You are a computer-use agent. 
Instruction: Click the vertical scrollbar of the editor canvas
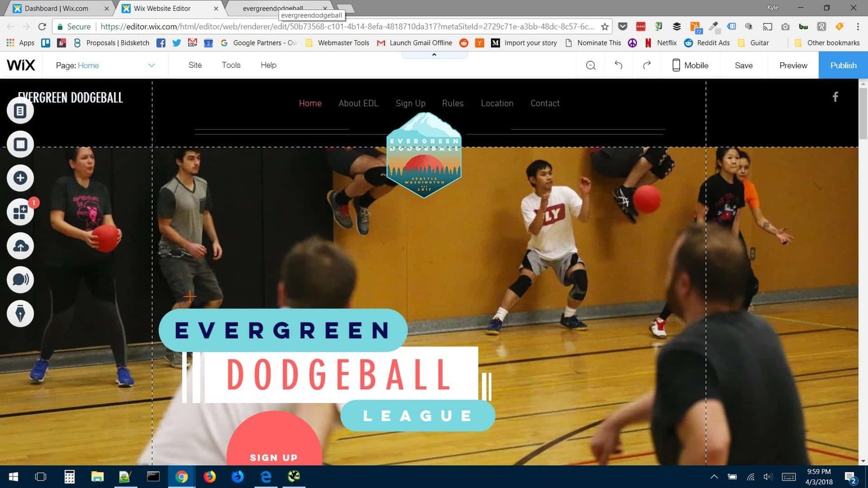(863, 271)
